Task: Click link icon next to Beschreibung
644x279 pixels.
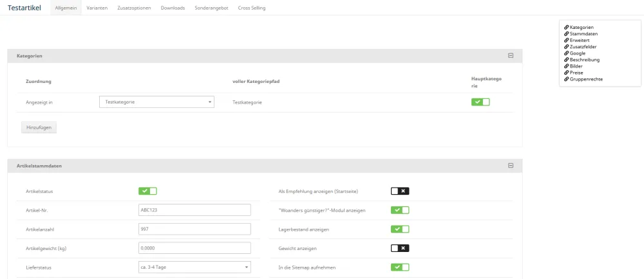Action: (x=567, y=60)
